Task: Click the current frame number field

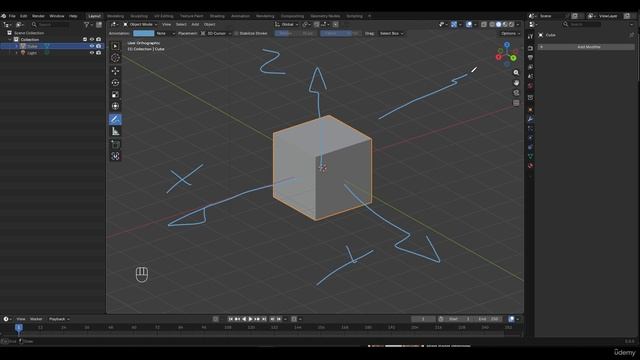Action: 423,319
